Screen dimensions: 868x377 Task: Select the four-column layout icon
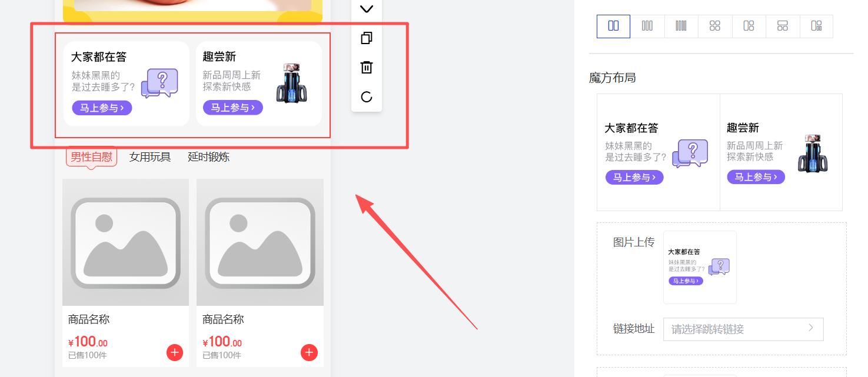tap(681, 26)
